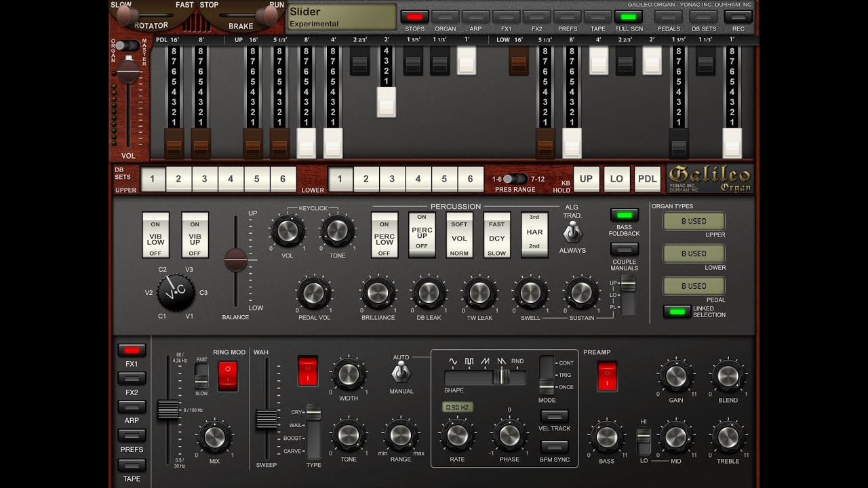868x488 pixels.
Task: Enable the Vel Track button
Action: pyautogui.click(x=554, y=416)
